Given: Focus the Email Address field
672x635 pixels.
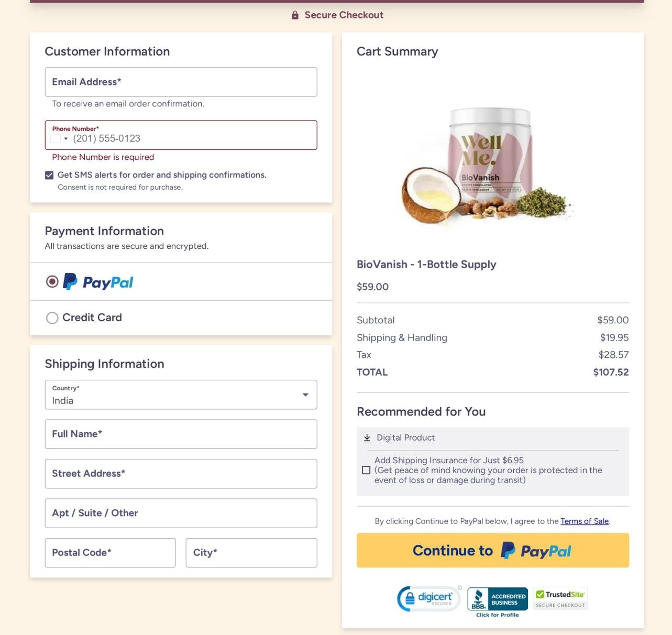Looking at the screenshot, I should tap(181, 82).
